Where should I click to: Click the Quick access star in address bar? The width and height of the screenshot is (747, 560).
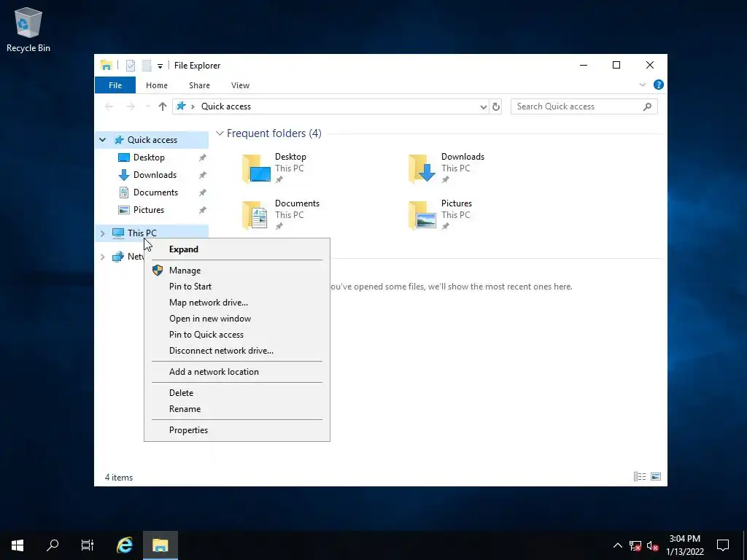pyautogui.click(x=181, y=106)
